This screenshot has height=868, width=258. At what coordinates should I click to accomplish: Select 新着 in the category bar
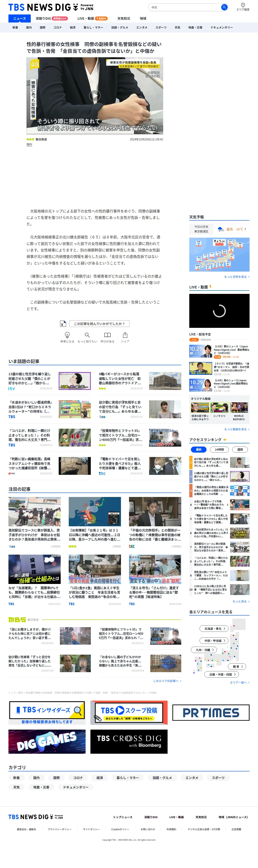pos(15,28)
